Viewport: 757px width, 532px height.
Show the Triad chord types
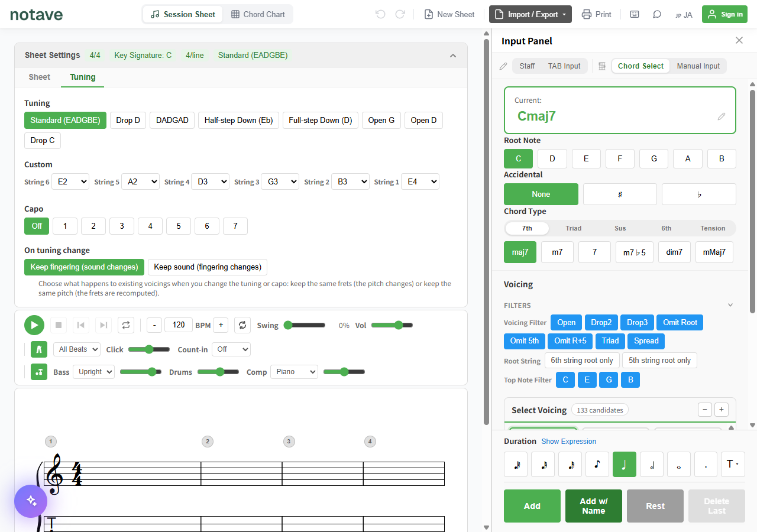(573, 228)
